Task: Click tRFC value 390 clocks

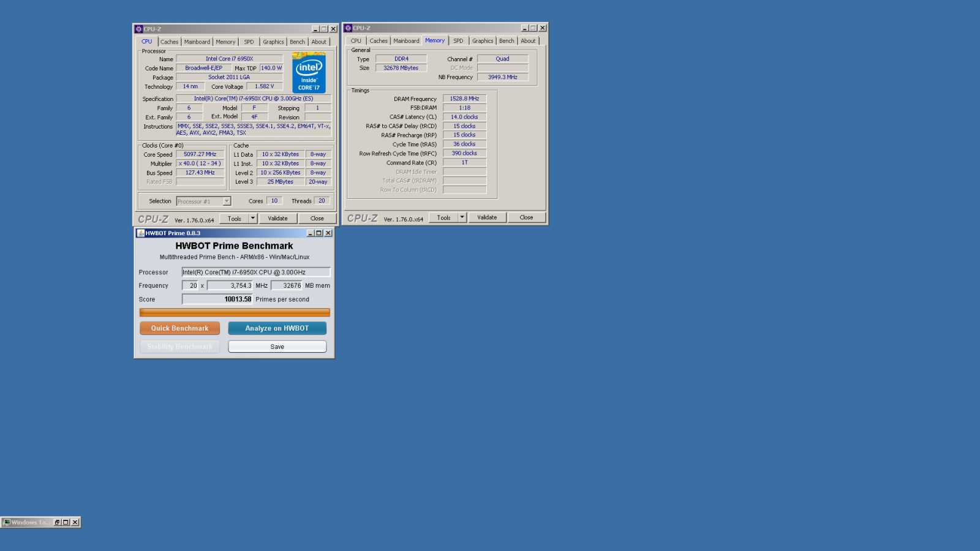Action: click(465, 153)
